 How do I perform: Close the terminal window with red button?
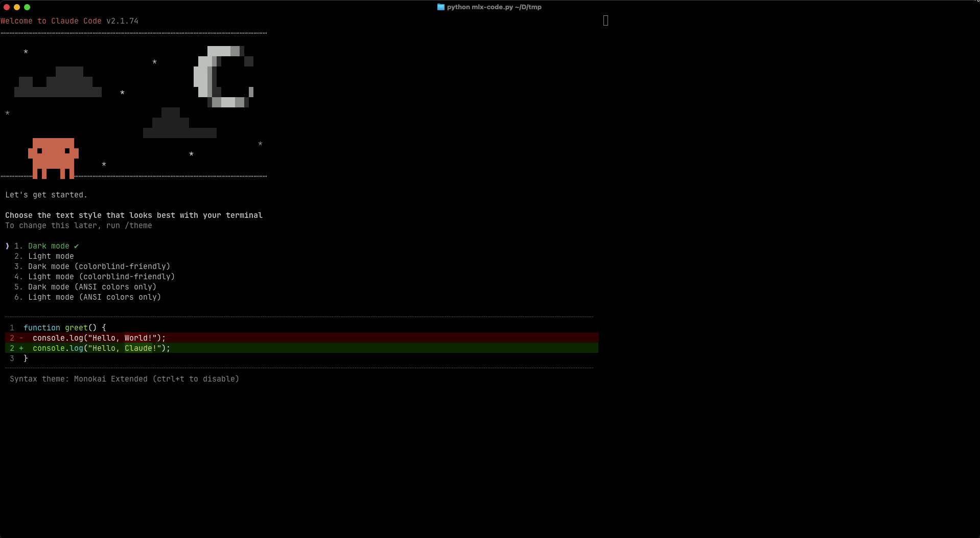coord(7,7)
